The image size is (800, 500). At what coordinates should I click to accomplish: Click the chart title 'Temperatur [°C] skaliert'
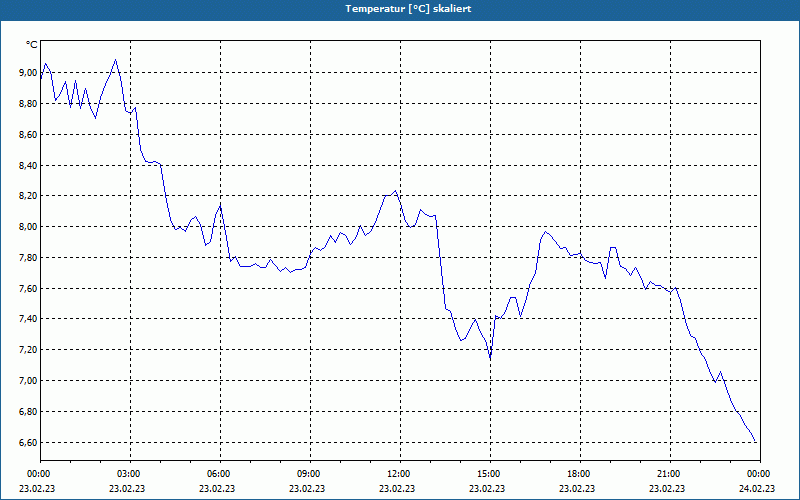(x=408, y=9)
